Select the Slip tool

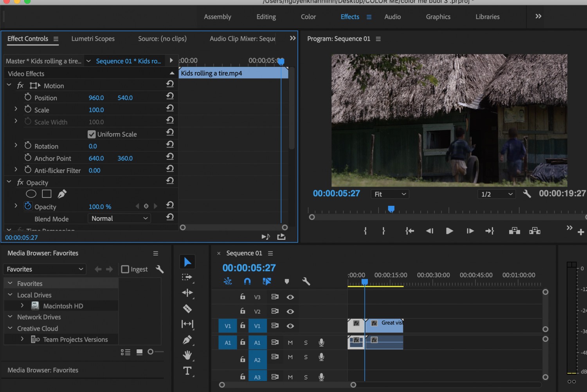tap(187, 324)
